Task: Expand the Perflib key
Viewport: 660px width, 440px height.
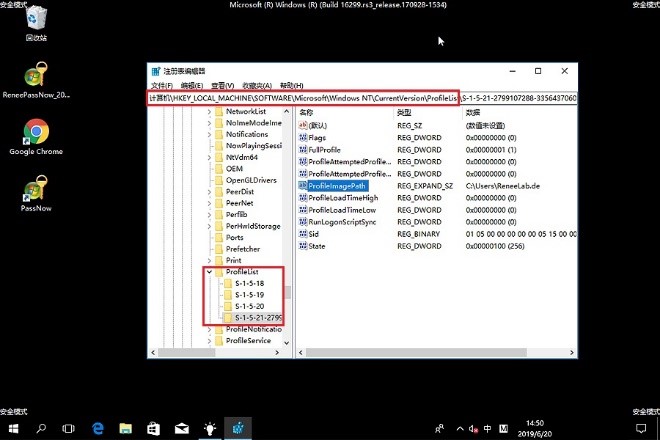Action: [x=209, y=215]
